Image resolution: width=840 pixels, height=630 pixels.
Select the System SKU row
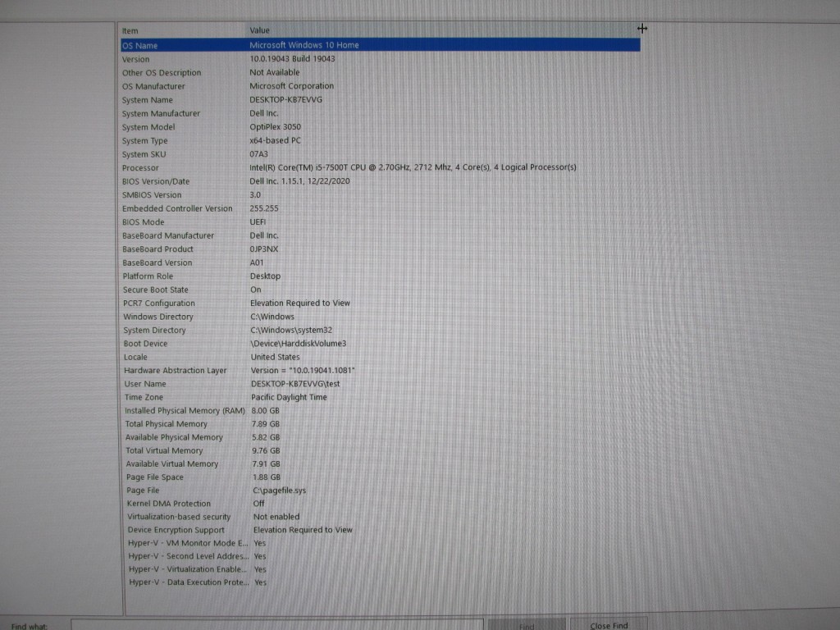(x=144, y=153)
